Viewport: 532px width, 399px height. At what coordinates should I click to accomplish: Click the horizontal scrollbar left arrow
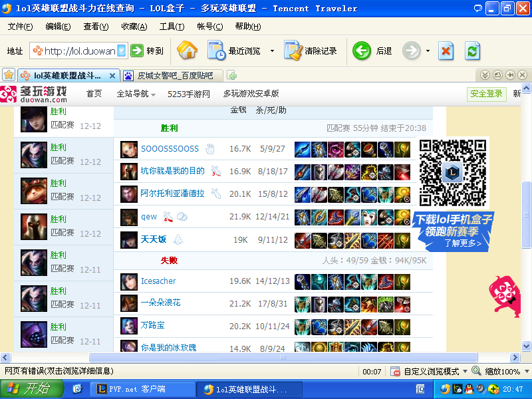pos(5,357)
